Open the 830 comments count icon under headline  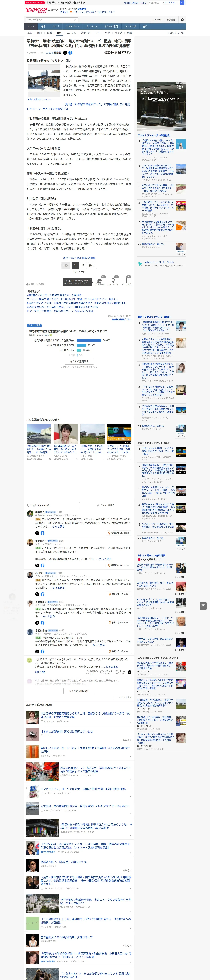pyautogui.click(x=50, y=53)
